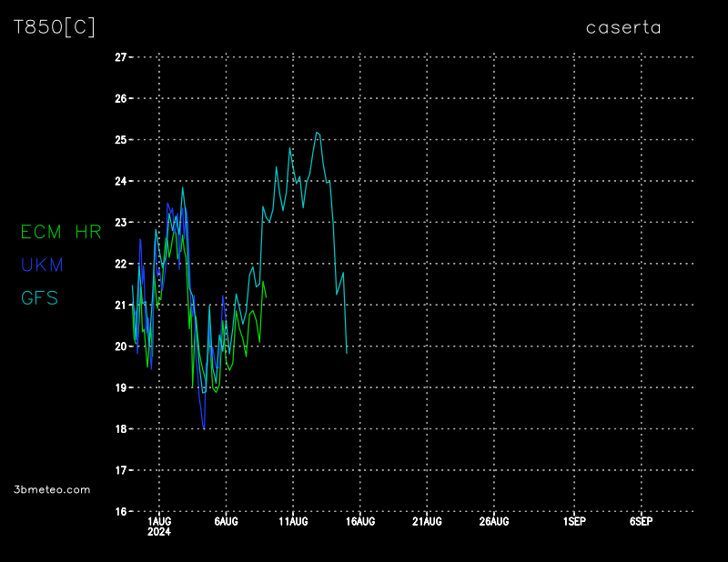Click the 11AUG date label
This screenshot has width=728, height=562.
click(x=293, y=521)
